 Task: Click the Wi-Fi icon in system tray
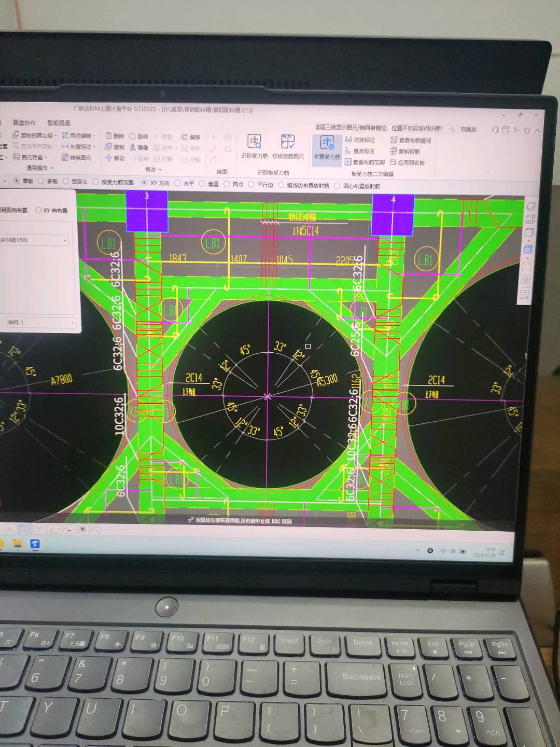[x=443, y=551]
